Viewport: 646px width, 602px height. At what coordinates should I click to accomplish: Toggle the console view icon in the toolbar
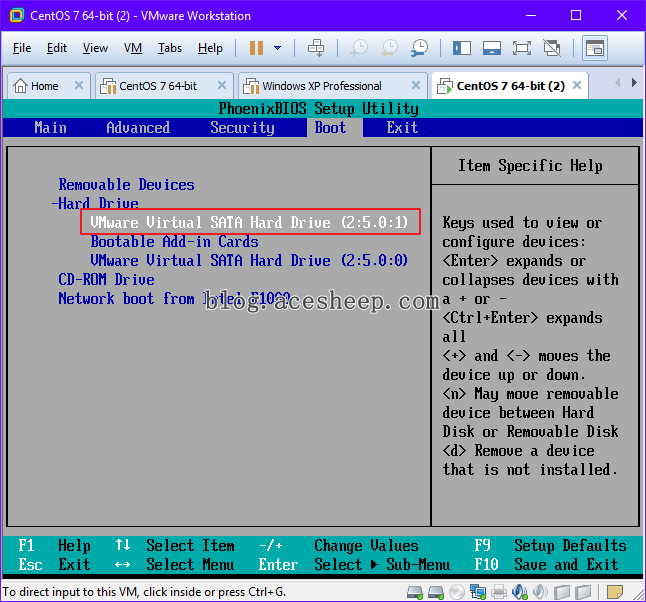click(x=595, y=48)
